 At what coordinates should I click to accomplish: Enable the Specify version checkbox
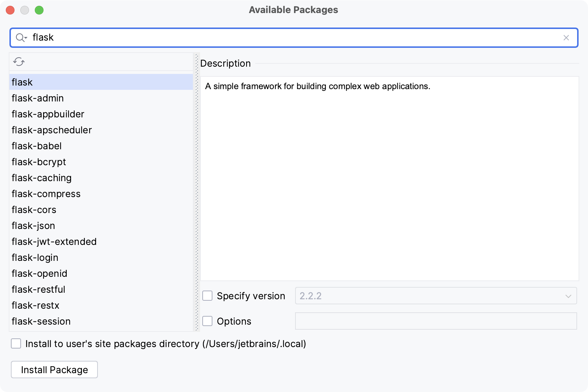[x=207, y=296]
